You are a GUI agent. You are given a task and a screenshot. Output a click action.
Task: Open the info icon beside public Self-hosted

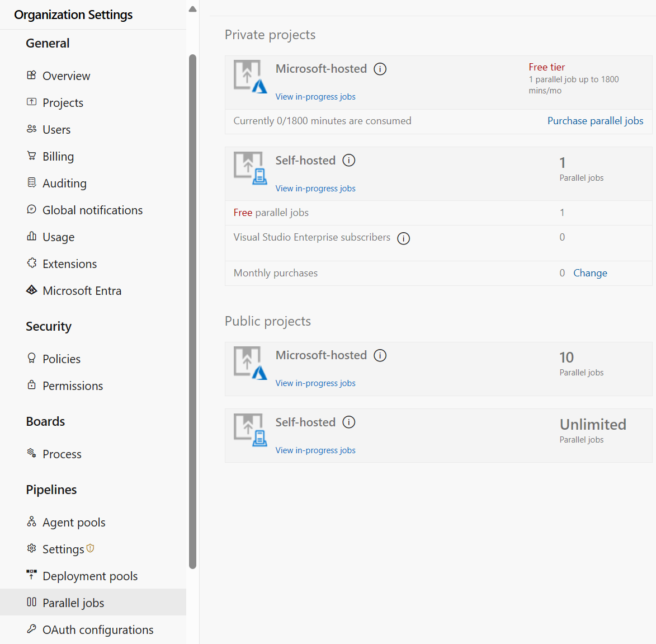point(348,422)
